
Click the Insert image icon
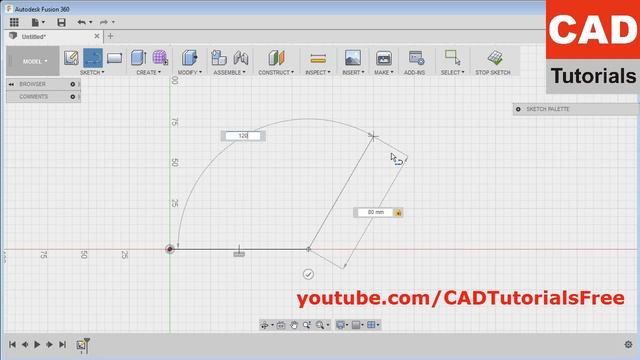353,58
